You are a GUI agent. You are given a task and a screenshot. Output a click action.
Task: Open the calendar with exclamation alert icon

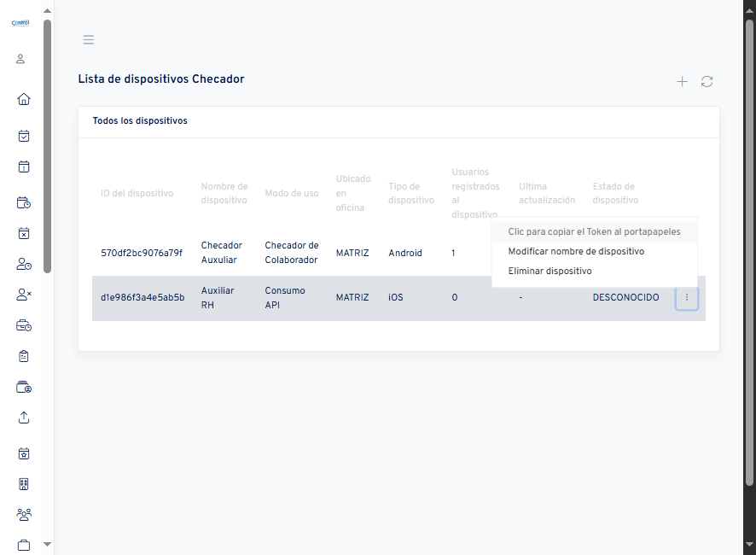coord(24,167)
